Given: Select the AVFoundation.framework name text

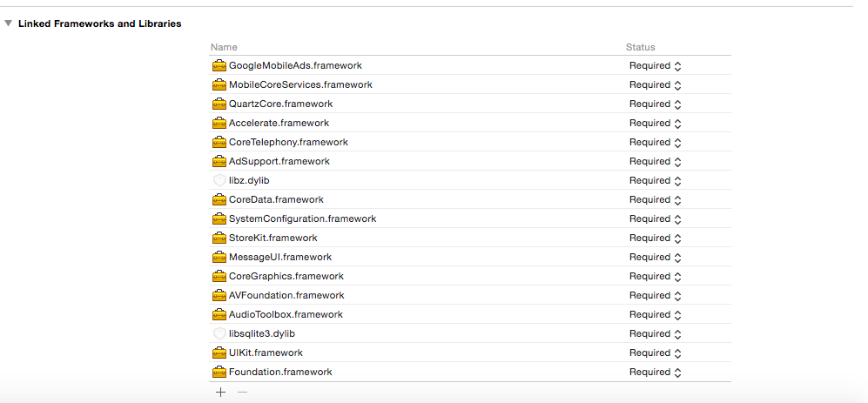Looking at the screenshot, I should coord(286,295).
